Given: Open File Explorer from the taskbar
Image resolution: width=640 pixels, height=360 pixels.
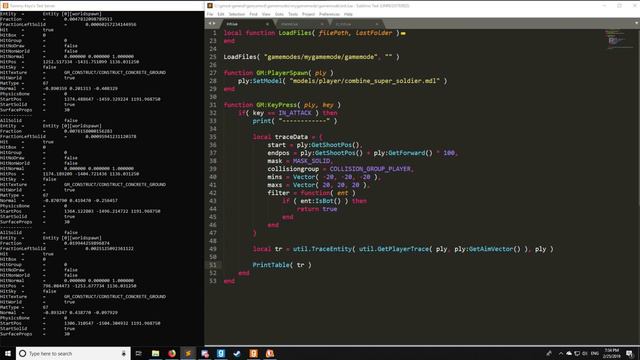Looking at the screenshot, I should (156, 353).
